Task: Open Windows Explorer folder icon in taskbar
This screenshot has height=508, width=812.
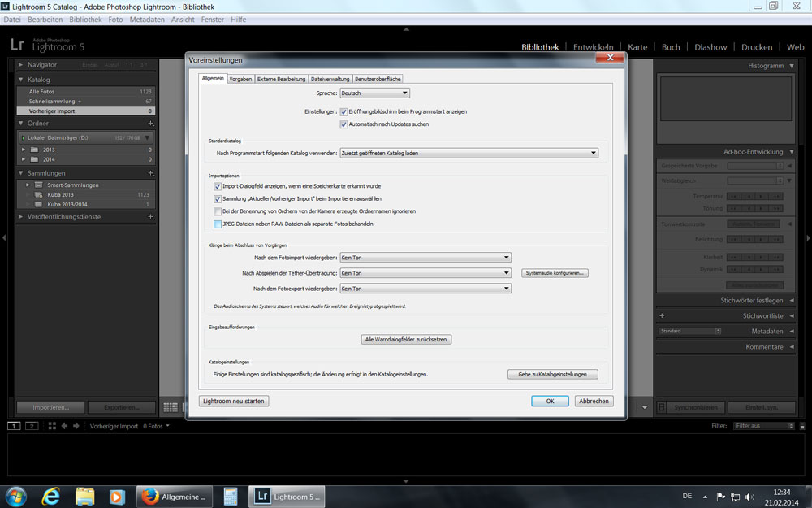Action: 84,496
